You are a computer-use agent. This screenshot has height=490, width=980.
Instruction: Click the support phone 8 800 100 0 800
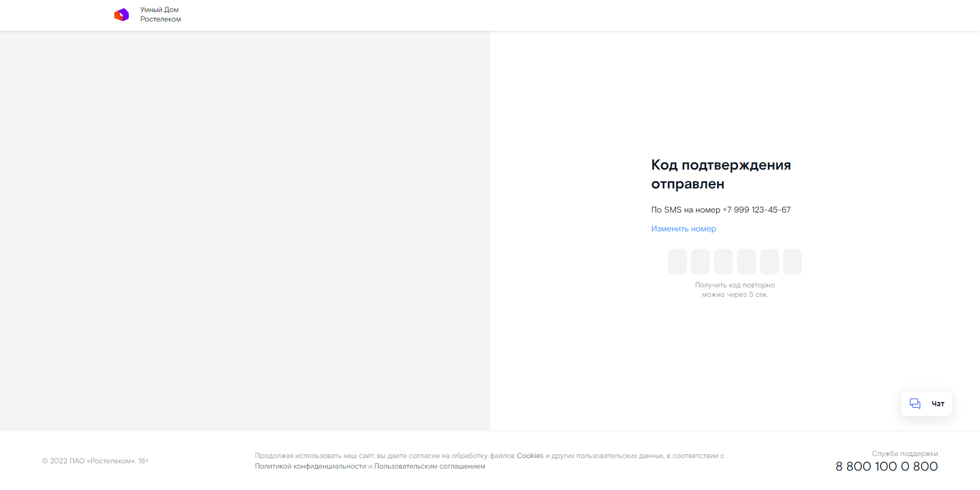[886, 466]
